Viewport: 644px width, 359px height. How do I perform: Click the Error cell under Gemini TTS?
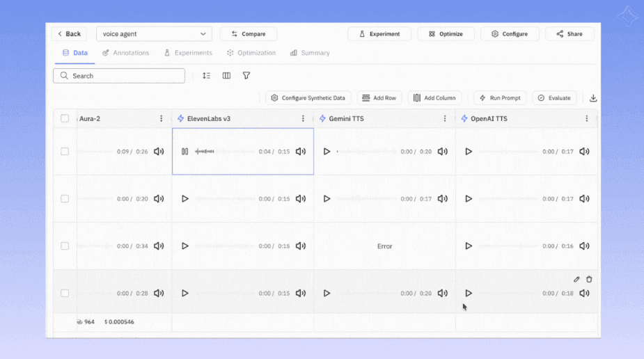click(384, 246)
